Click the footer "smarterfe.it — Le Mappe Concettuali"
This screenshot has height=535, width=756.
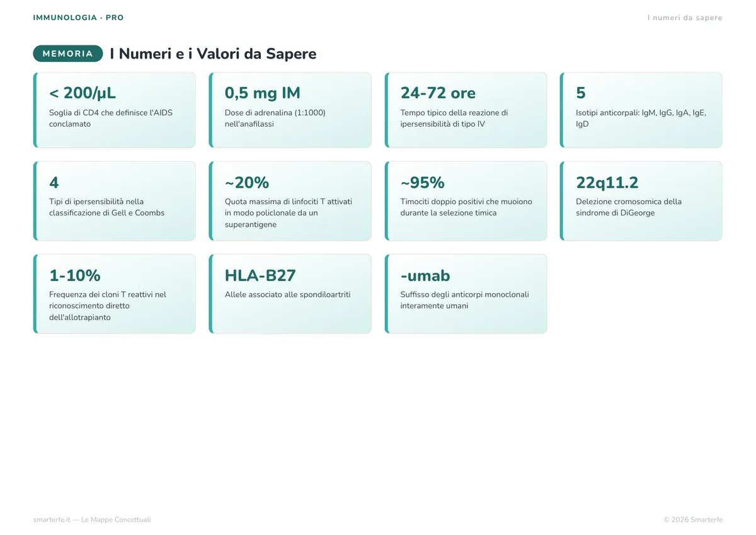coord(92,520)
